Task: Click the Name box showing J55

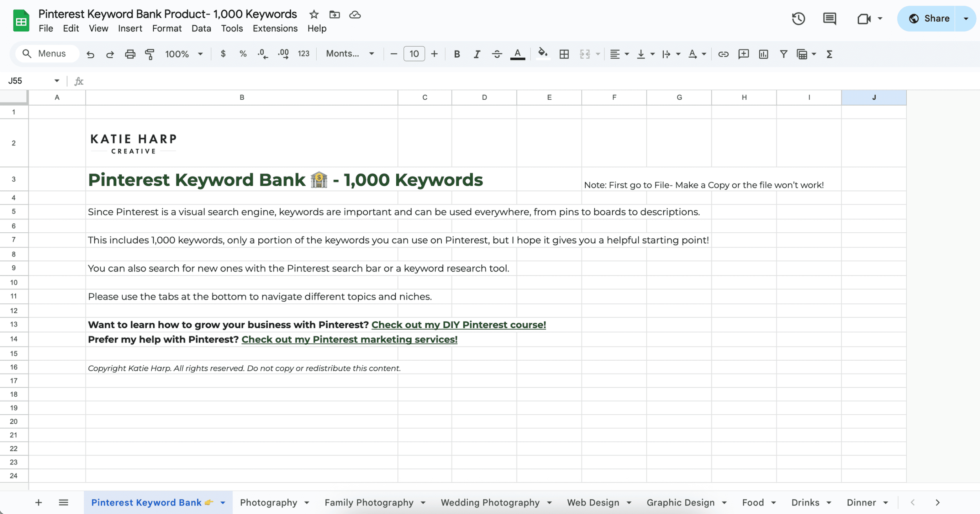Action: click(x=33, y=81)
